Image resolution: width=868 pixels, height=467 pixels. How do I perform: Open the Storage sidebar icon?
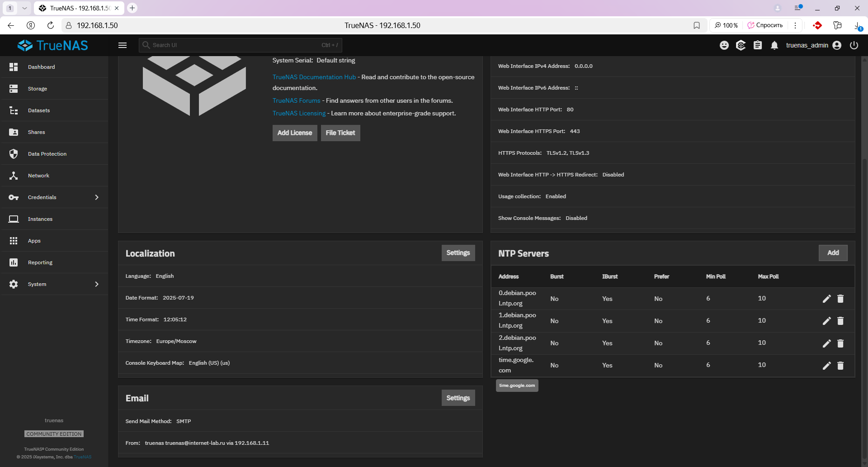coord(14,89)
